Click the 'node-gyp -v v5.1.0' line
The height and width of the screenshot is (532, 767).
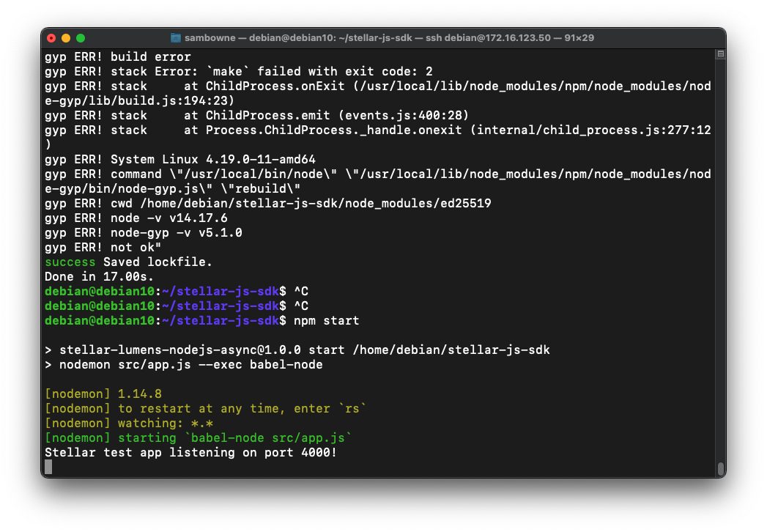(144, 233)
